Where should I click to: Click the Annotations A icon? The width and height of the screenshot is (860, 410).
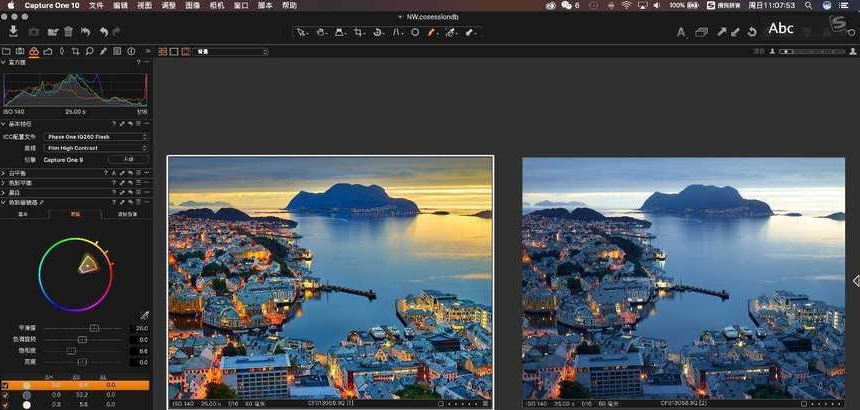pyautogui.click(x=681, y=32)
